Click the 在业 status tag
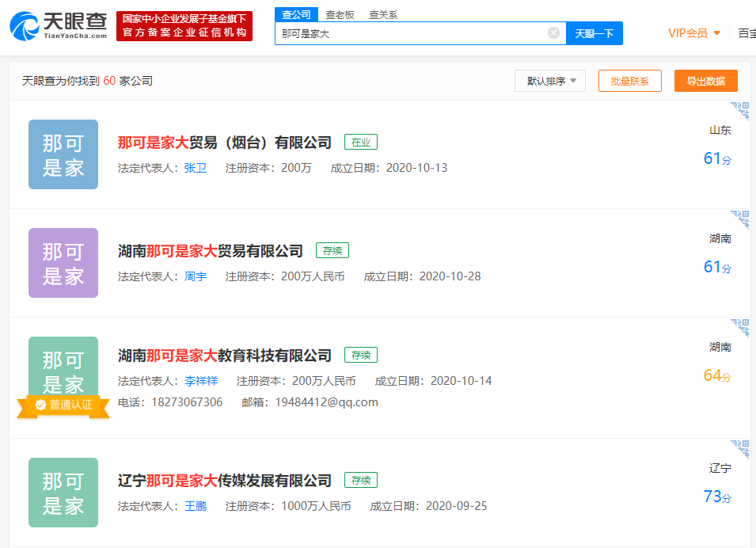756x548 pixels. 361,142
